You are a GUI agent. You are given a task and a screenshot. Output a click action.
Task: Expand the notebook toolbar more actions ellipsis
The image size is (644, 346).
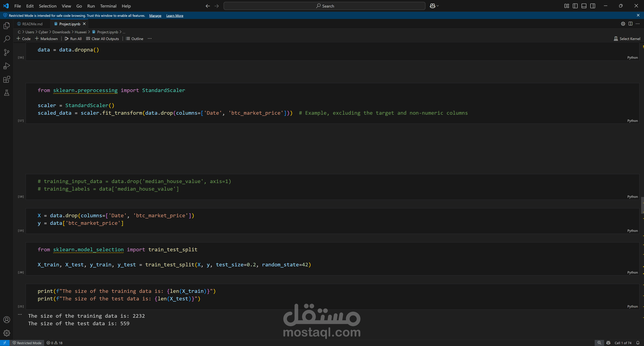149,39
